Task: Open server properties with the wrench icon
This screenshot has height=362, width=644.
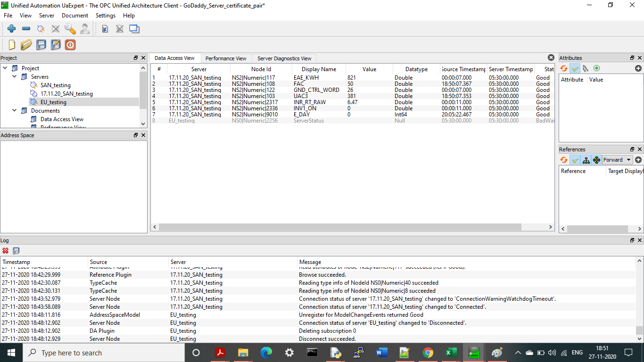Action: tap(70, 29)
